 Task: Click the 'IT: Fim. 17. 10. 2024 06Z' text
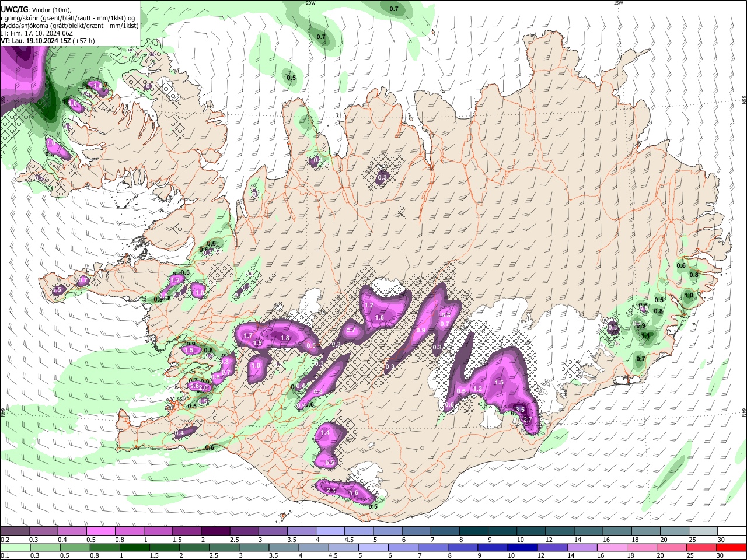click(x=37, y=33)
